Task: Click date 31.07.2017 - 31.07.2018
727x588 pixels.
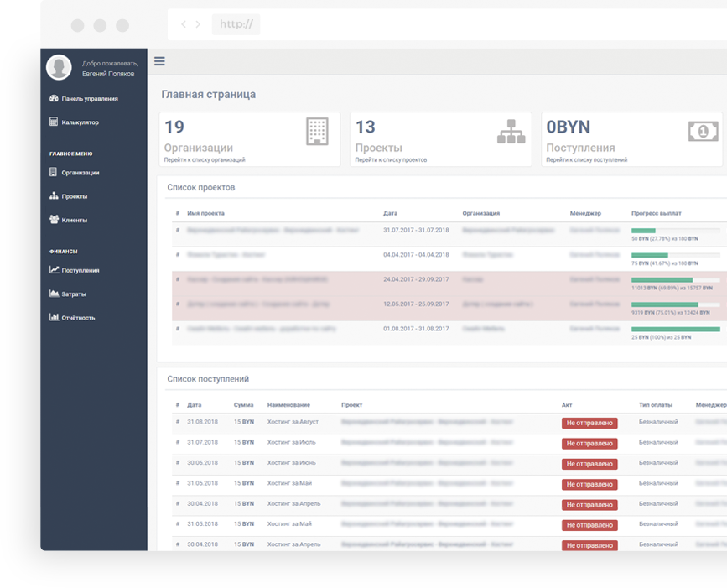Action: click(416, 230)
